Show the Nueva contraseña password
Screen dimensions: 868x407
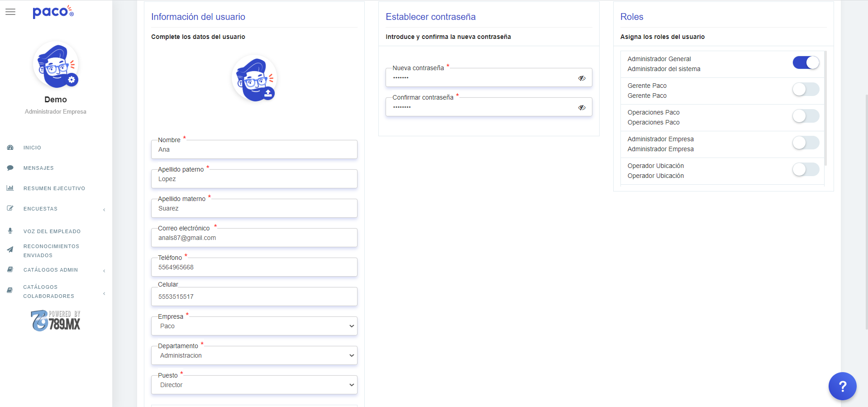[582, 78]
